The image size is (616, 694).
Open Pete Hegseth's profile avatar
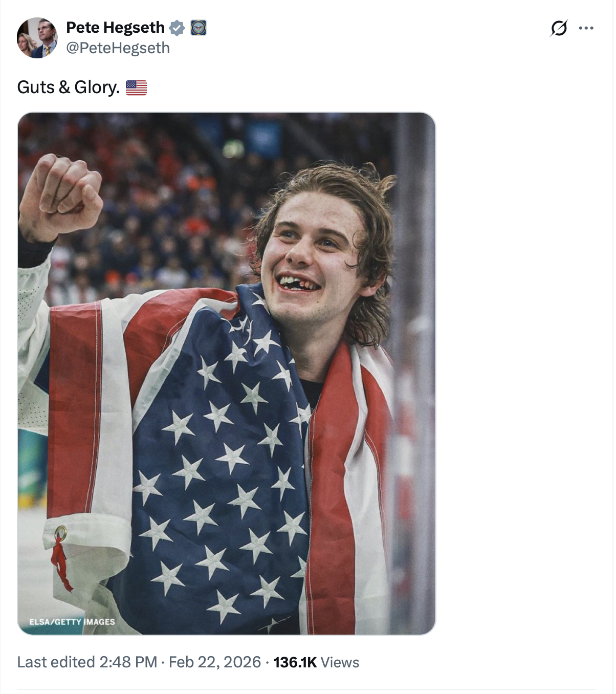click(37, 38)
